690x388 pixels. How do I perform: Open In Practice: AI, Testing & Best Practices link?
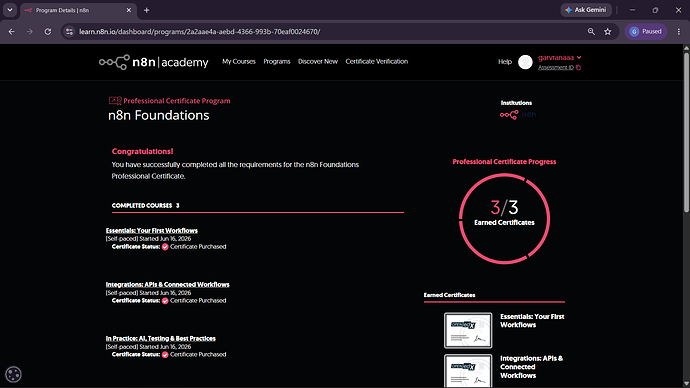pos(161,338)
